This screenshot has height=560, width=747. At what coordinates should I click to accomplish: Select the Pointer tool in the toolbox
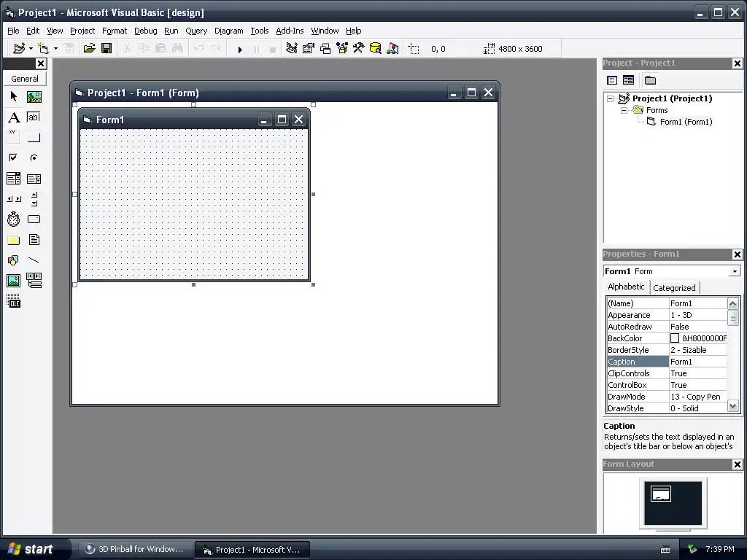tap(14, 97)
